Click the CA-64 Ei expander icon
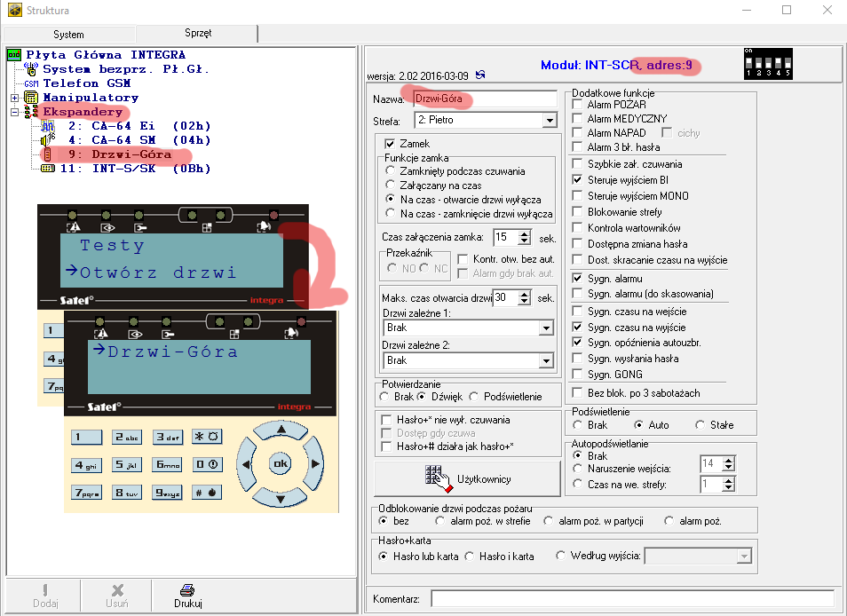Screen dimensions: 847x616 48,126
